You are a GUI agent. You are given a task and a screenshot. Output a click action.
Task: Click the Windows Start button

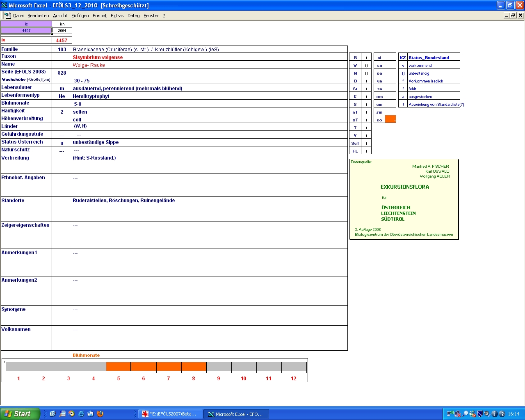[20, 414]
